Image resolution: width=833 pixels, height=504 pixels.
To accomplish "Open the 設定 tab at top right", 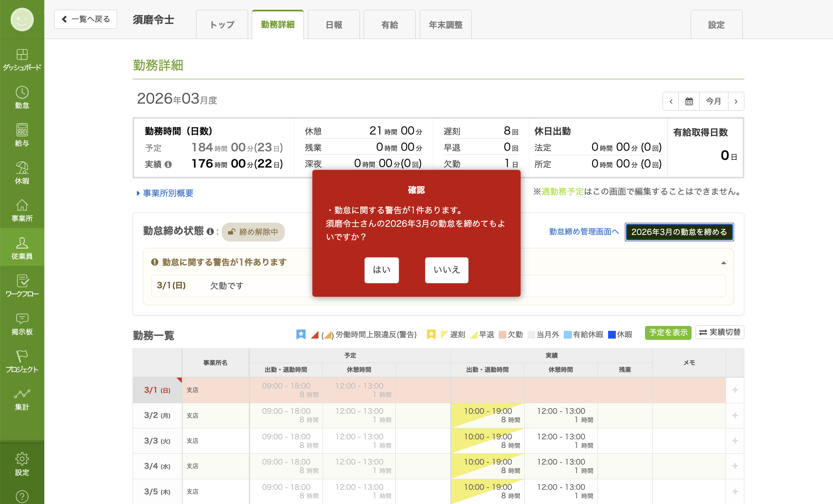I will point(717,25).
